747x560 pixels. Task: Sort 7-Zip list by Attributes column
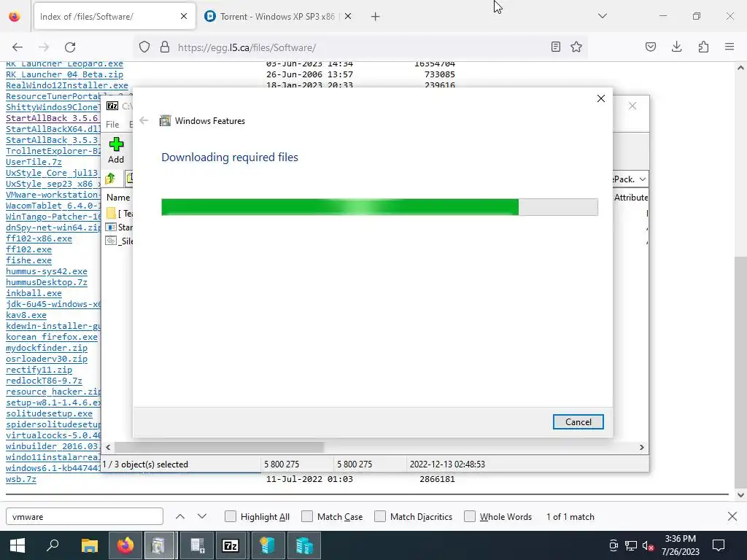(x=631, y=197)
